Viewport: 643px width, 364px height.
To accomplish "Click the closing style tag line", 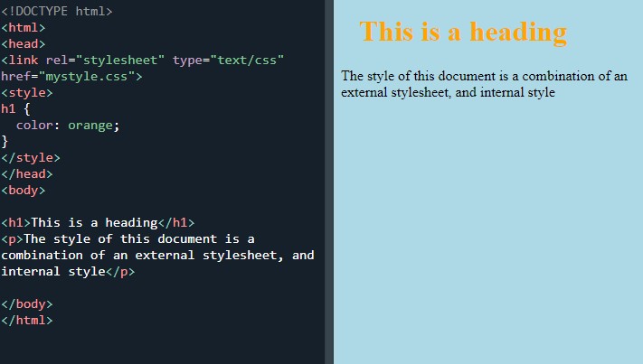I will tap(31, 158).
